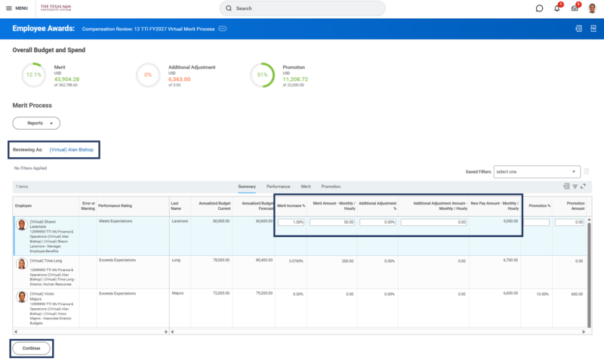
Task: Open the chat bubble messages icon
Action: point(539,8)
